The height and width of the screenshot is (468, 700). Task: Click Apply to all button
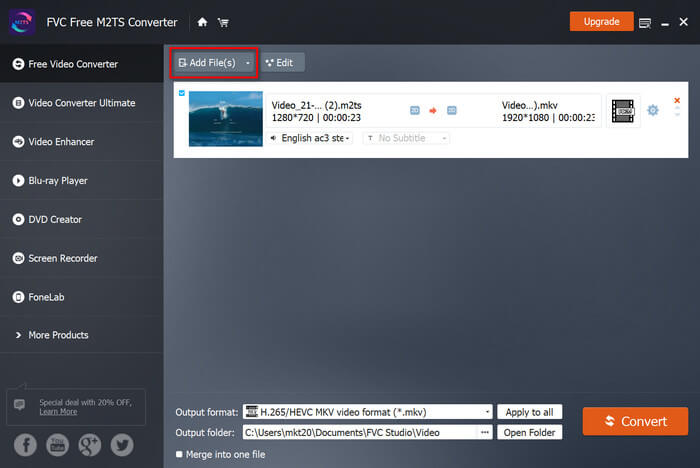[529, 412]
